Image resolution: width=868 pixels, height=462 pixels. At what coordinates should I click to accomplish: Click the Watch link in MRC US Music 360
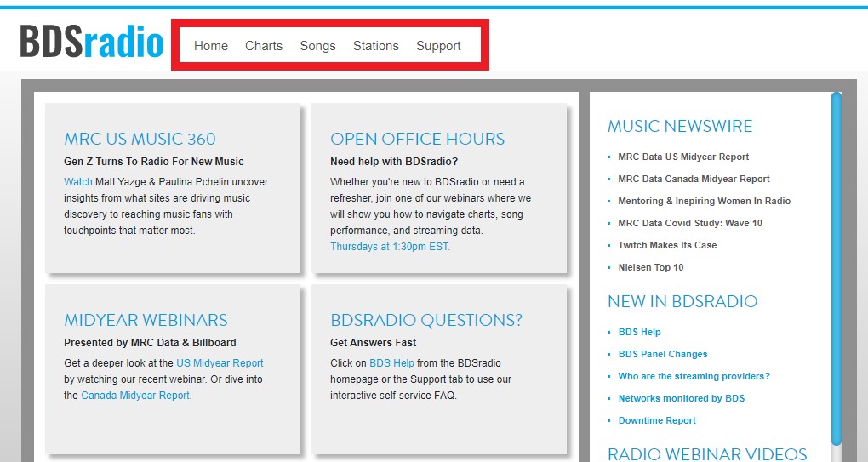(x=78, y=181)
